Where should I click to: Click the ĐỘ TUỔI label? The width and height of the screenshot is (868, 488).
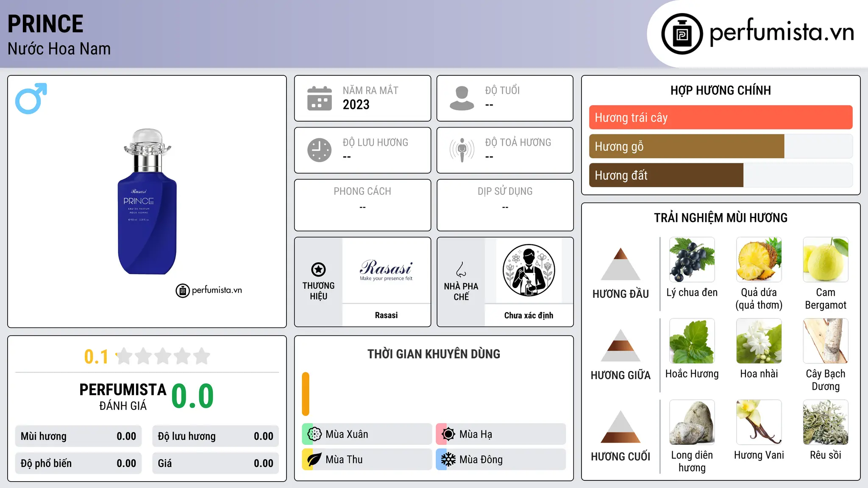[x=502, y=90]
